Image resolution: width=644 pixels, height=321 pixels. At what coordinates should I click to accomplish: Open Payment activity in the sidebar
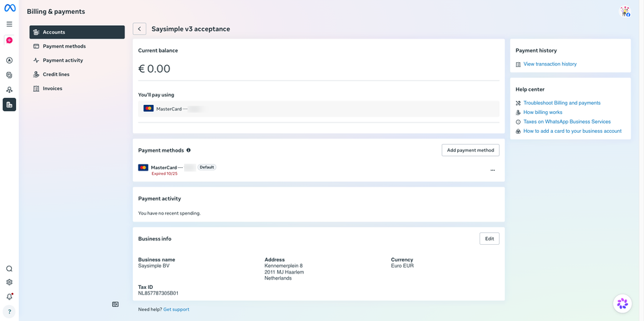point(77,60)
